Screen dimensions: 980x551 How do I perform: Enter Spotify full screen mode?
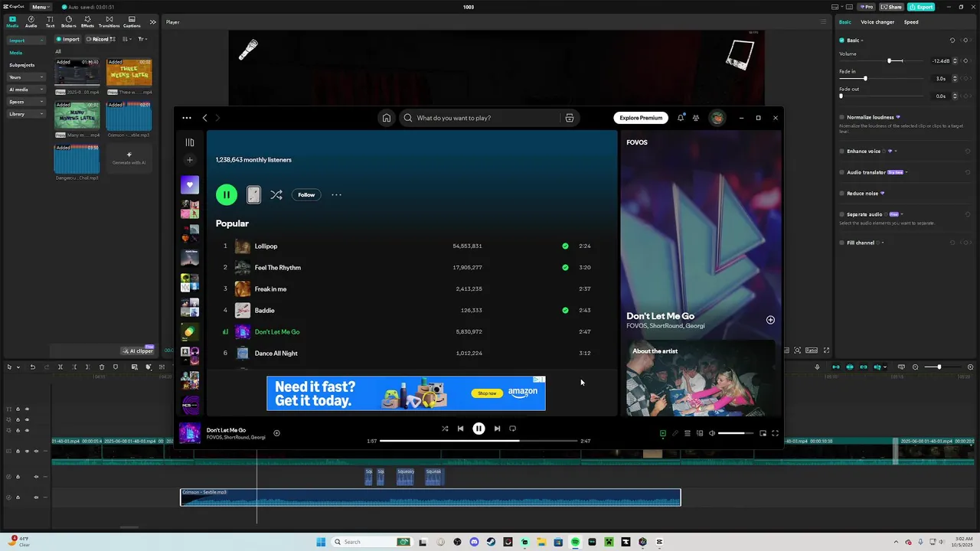tap(775, 433)
